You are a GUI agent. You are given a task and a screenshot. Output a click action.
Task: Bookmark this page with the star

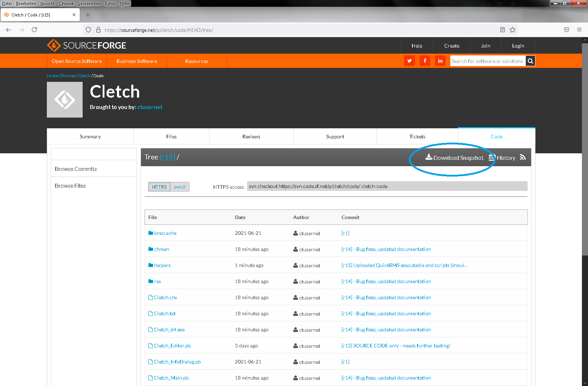tap(513, 30)
